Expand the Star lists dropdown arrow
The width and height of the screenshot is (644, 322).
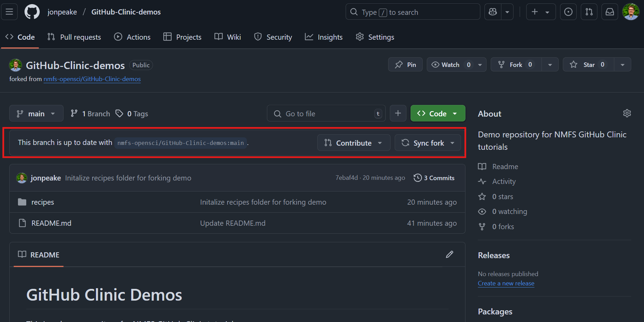coord(623,65)
